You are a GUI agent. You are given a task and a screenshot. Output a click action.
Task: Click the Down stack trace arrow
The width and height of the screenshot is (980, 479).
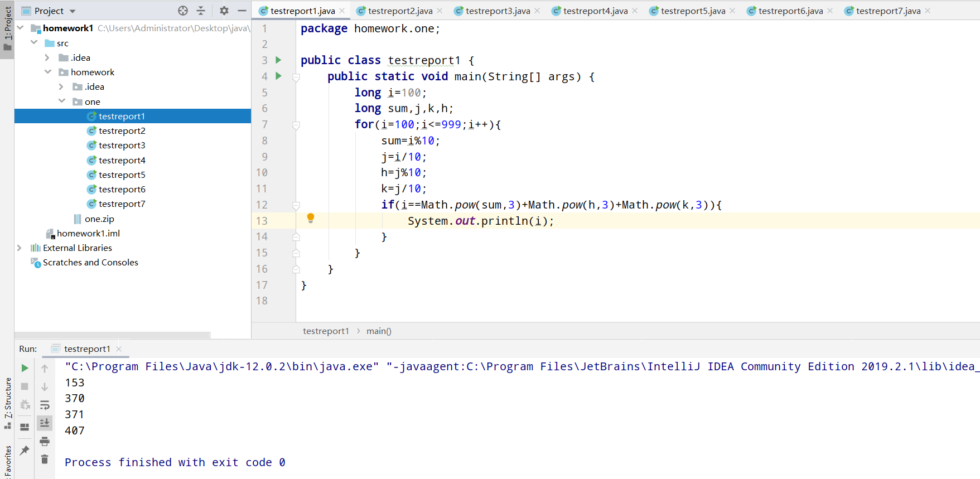(45, 386)
